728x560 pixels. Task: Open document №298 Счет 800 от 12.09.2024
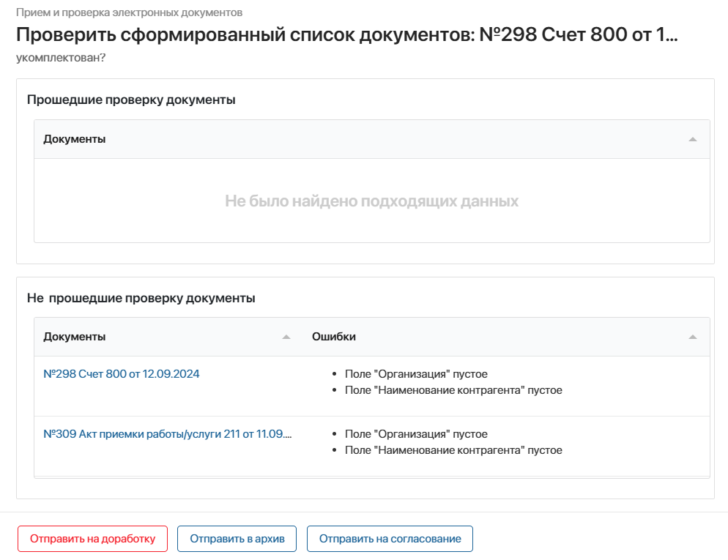tap(122, 373)
